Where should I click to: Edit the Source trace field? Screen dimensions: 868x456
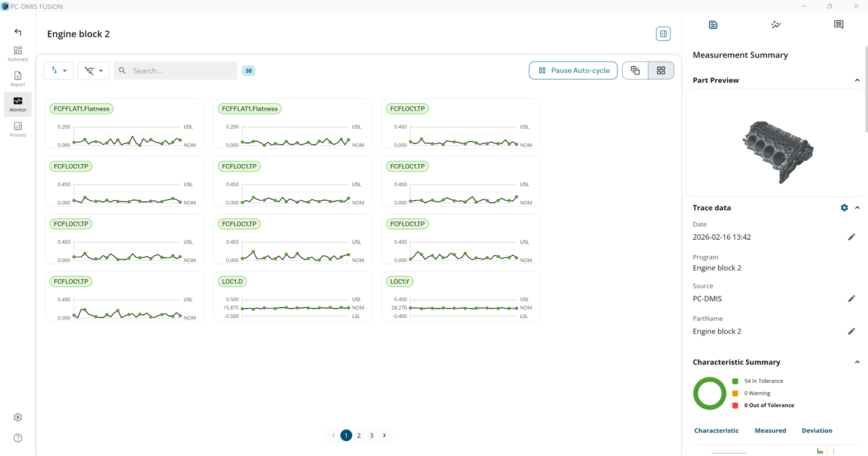[x=851, y=299]
